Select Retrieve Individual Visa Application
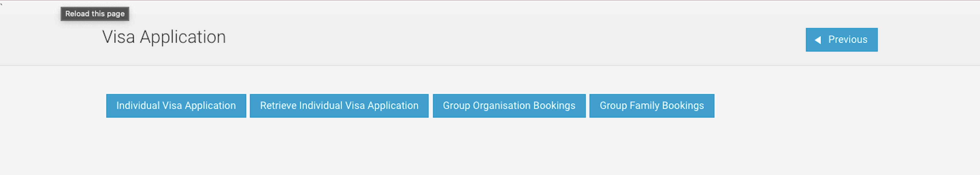980x175 pixels. click(339, 106)
